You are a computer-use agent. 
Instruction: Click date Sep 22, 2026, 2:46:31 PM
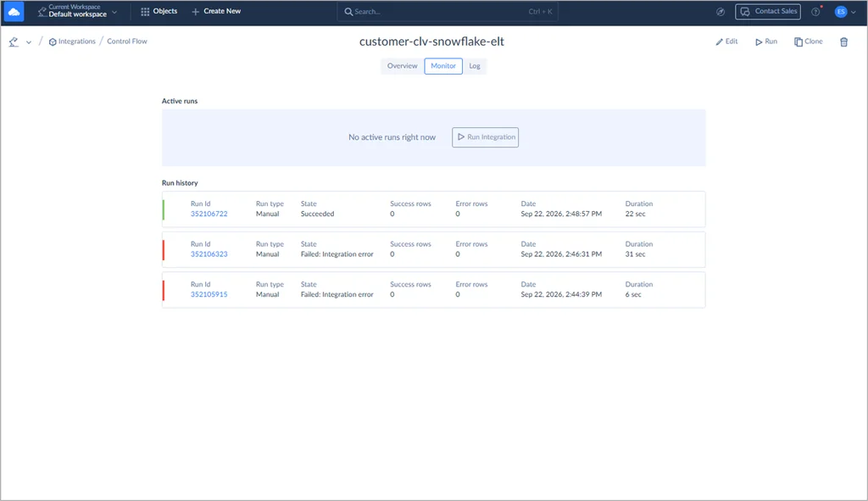[561, 254]
